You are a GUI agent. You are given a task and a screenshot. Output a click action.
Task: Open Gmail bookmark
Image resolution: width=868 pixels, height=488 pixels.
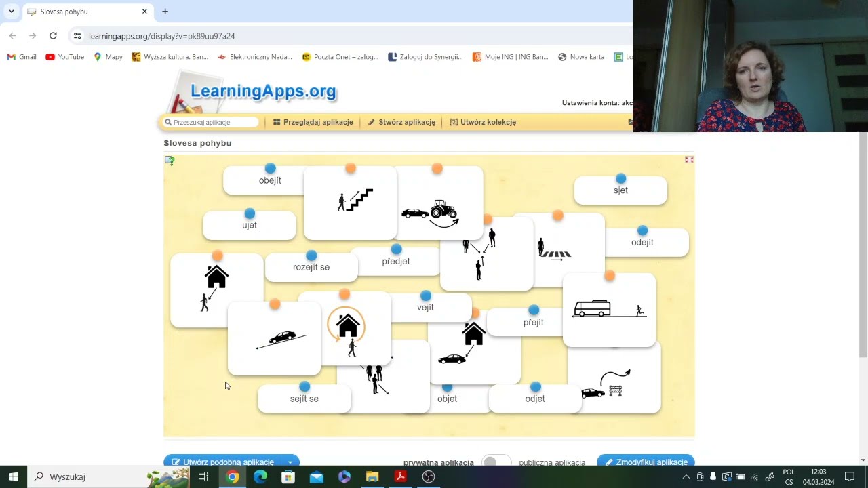[22, 57]
